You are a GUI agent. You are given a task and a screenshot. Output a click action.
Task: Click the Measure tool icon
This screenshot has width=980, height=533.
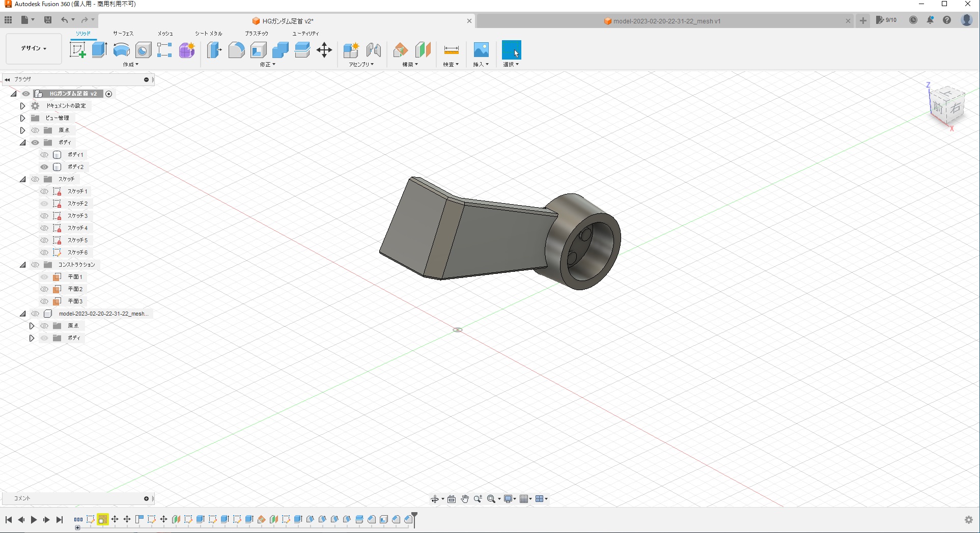point(451,50)
